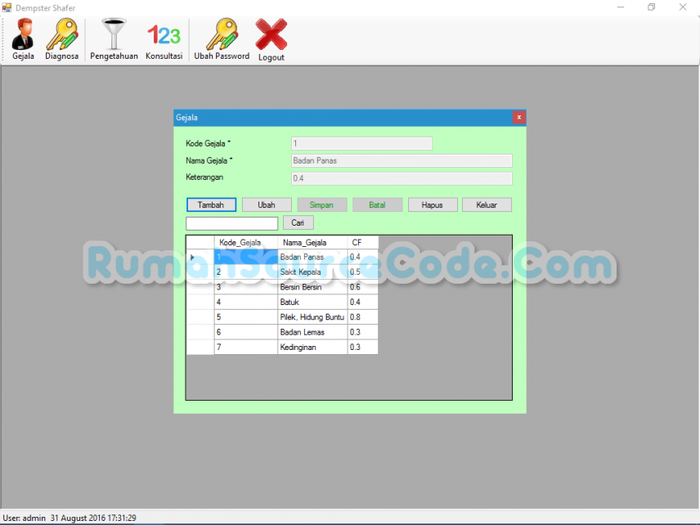Image resolution: width=700 pixels, height=525 pixels.
Task: Click the Simpan button
Action: coord(322,205)
